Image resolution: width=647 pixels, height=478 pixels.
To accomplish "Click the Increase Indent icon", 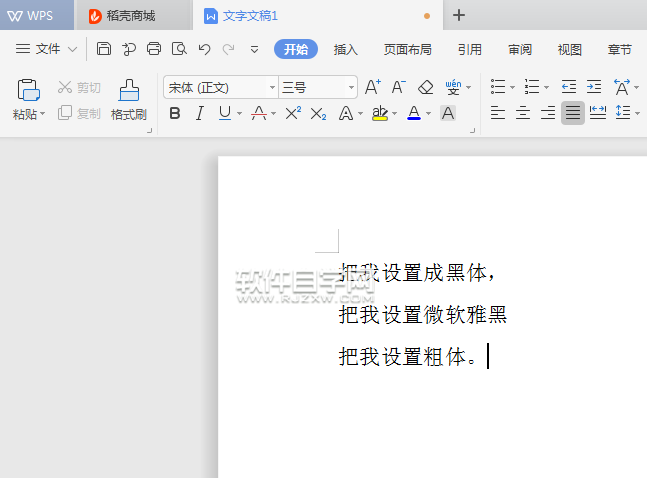I will pyautogui.click(x=594, y=87).
